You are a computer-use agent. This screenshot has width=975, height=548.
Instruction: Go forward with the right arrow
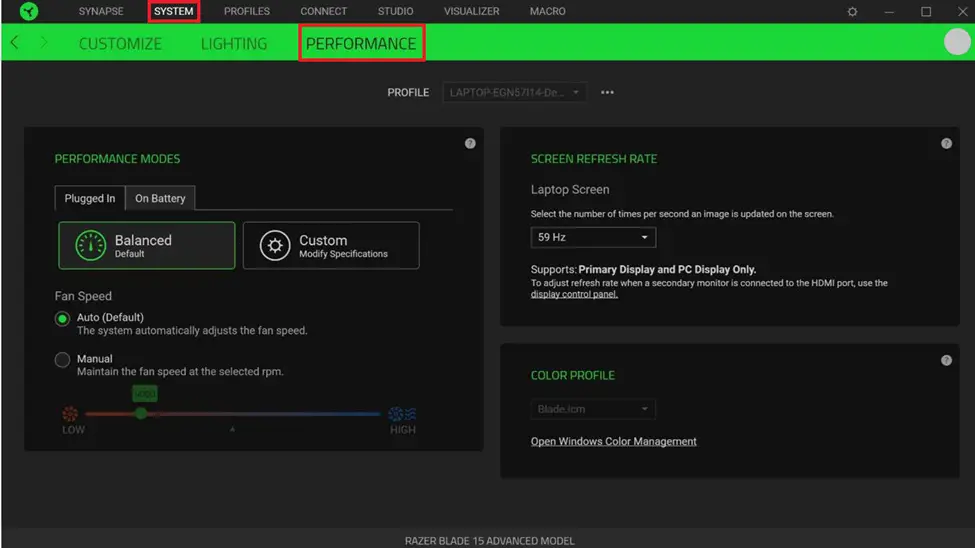point(44,42)
